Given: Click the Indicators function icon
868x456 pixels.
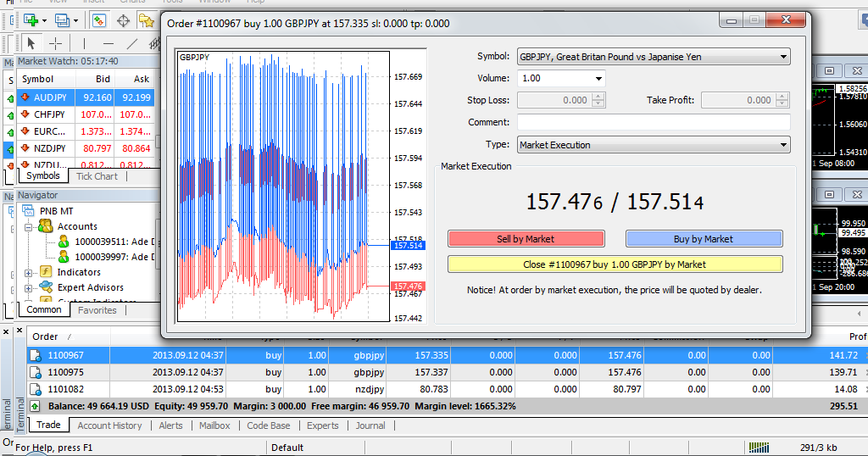Looking at the screenshot, I should tap(46, 272).
